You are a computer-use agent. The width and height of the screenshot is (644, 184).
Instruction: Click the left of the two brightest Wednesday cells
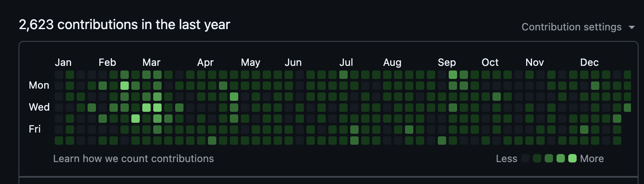click(x=146, y=108)
